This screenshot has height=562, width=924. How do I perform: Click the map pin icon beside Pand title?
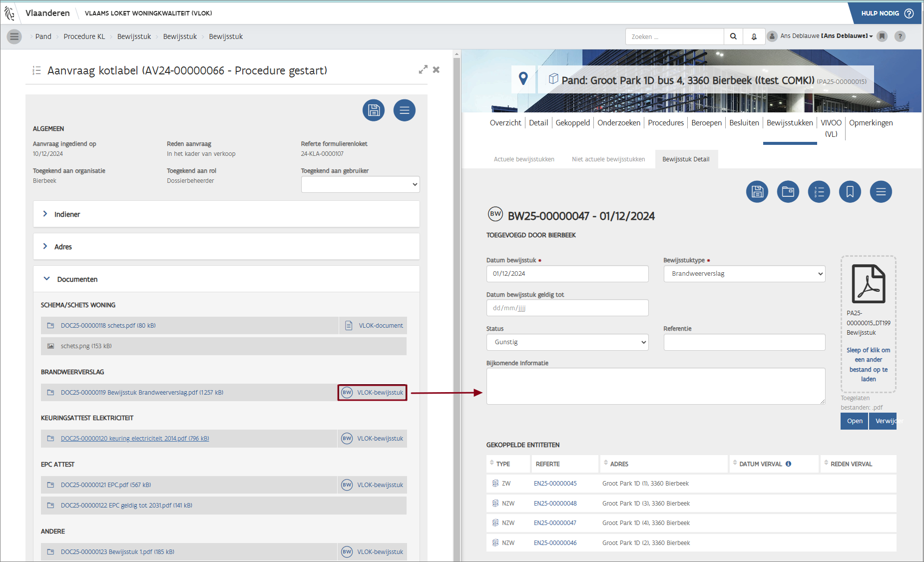(523, 79)
